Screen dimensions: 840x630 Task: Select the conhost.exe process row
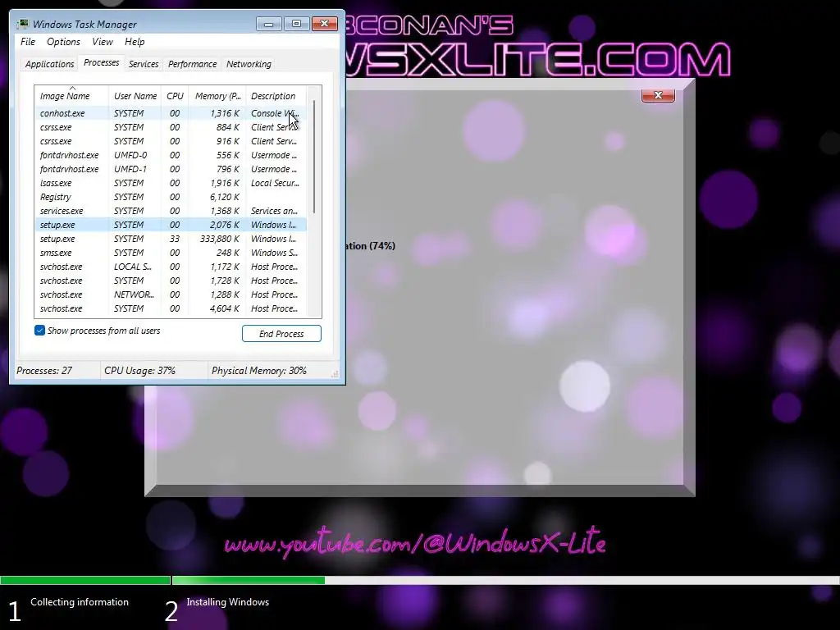(x=171, y=113)
